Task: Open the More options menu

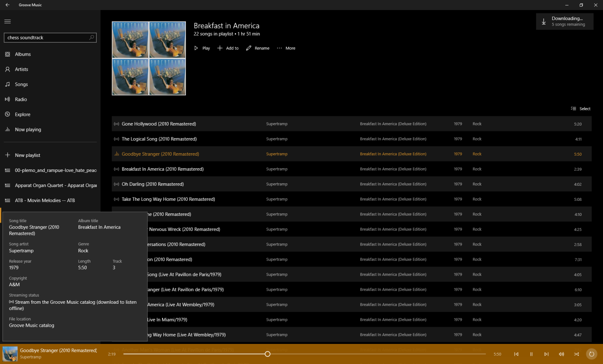Action: coord(286,48)
